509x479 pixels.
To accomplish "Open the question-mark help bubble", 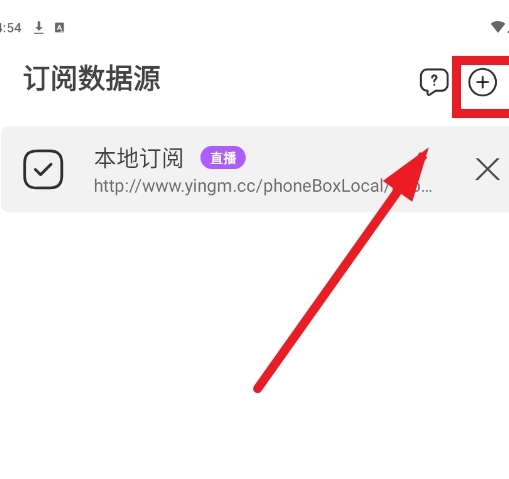I will (x=434, y=82).
